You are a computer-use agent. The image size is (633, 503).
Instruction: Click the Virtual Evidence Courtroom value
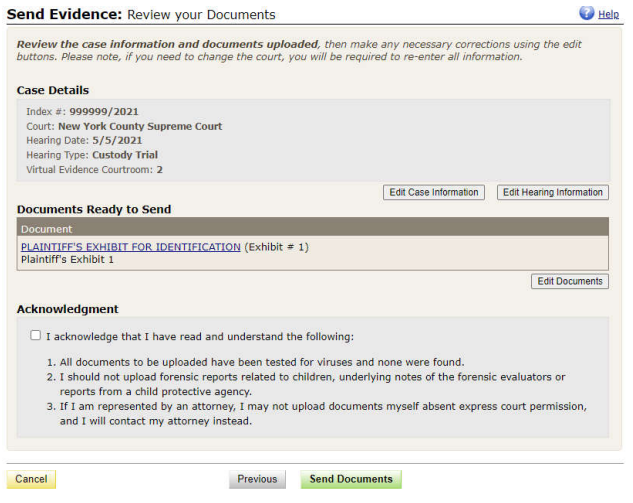[x=159, y=170]
